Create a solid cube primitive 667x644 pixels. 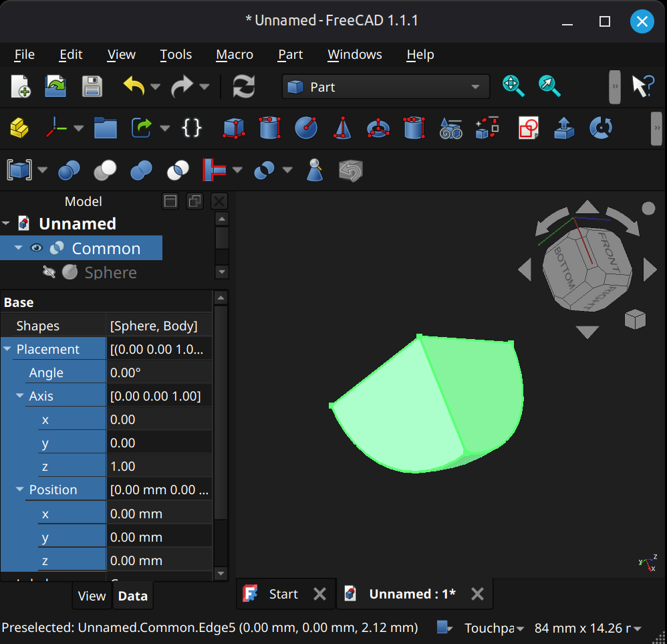click(233, 128)
